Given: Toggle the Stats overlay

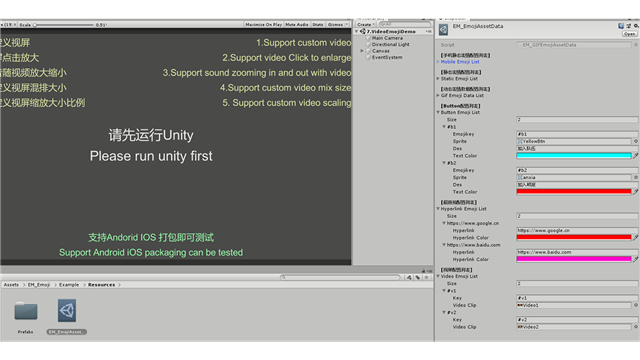Looking at the screenshot, I should point(318,25).
